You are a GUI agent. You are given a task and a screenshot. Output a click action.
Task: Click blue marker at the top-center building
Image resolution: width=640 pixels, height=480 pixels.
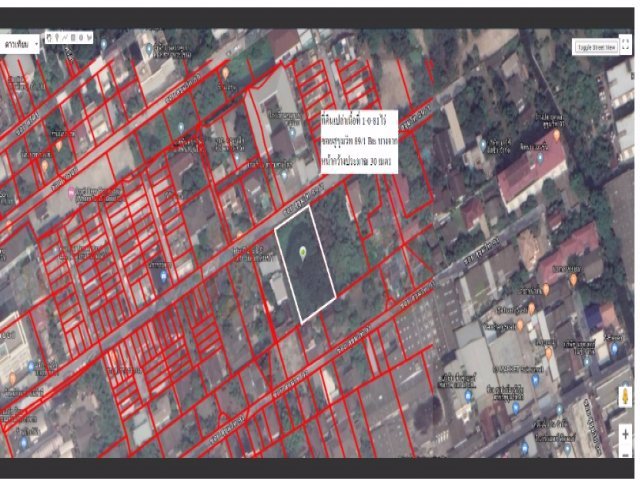point(147,49)
